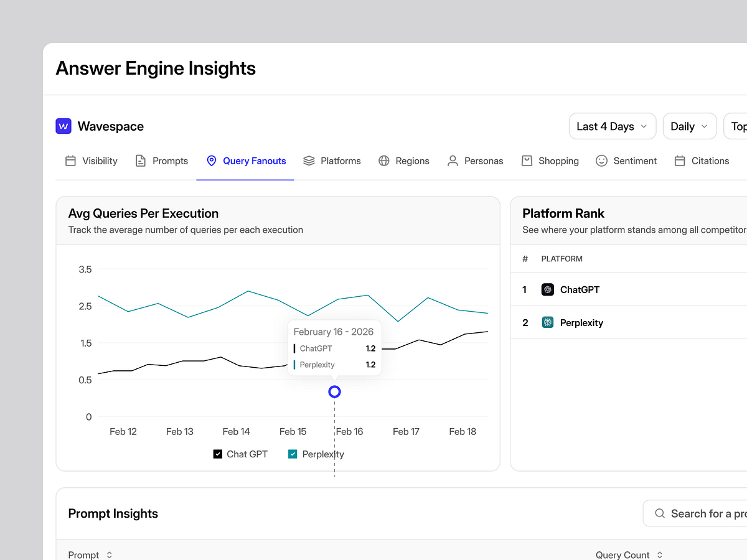Screen dimensions: 747x560
Task: Click the Search for a prompt field
Action: click(x=695, y=513)
